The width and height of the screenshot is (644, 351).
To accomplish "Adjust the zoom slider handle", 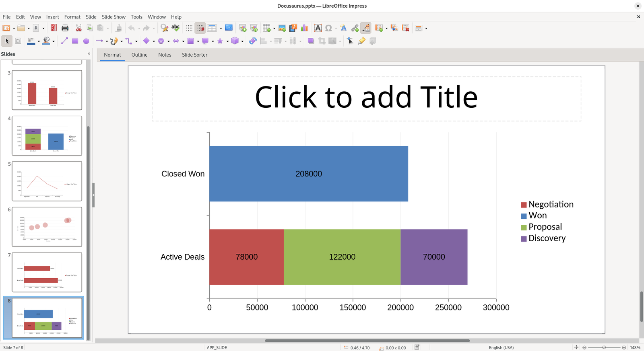I will pos(604,347).
